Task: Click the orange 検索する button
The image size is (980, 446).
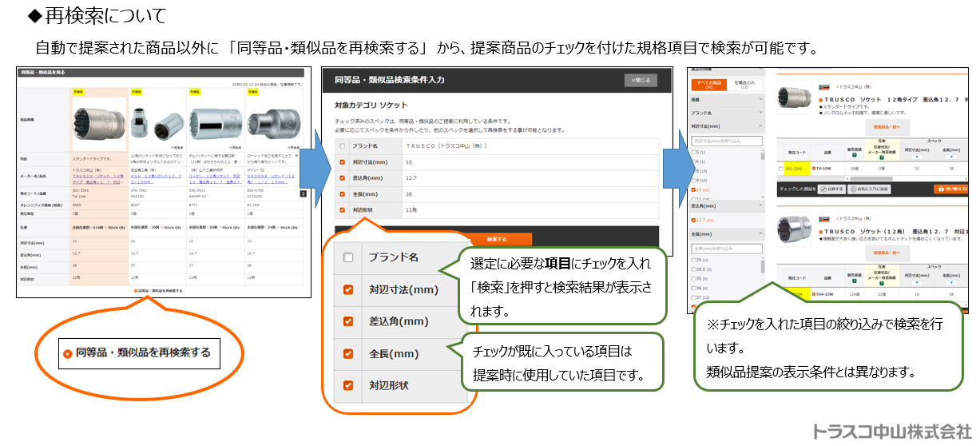Action: pyautogui.click(x=497, y=239)
